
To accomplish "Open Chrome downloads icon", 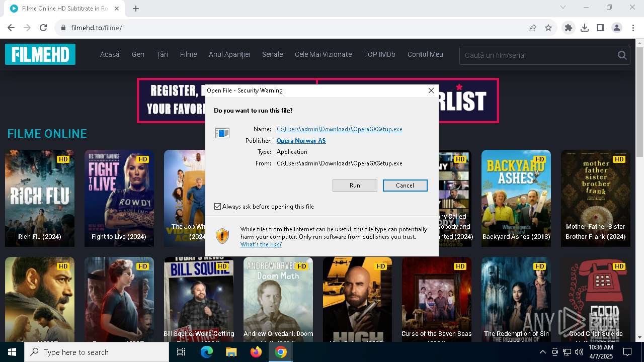I will (585, 28).
